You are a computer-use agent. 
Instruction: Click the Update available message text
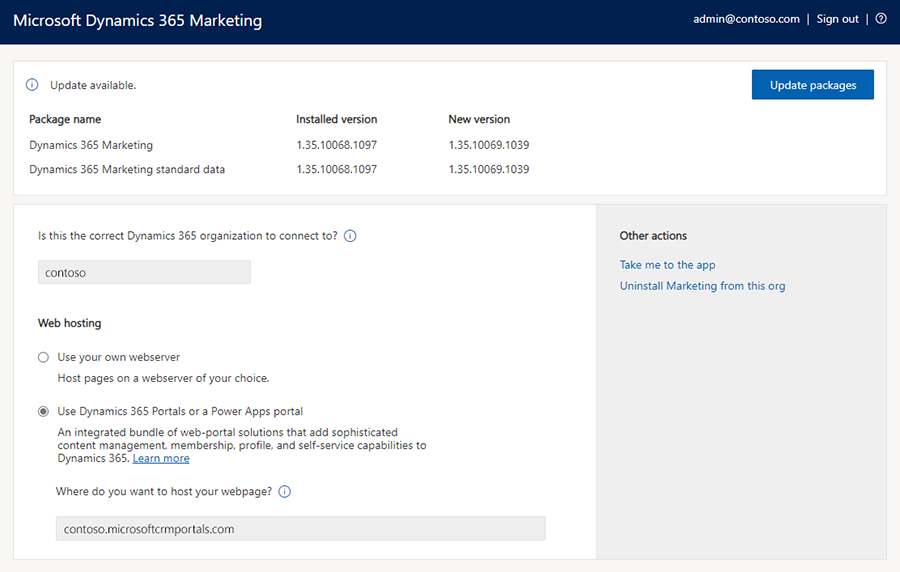tap(93, 85)
